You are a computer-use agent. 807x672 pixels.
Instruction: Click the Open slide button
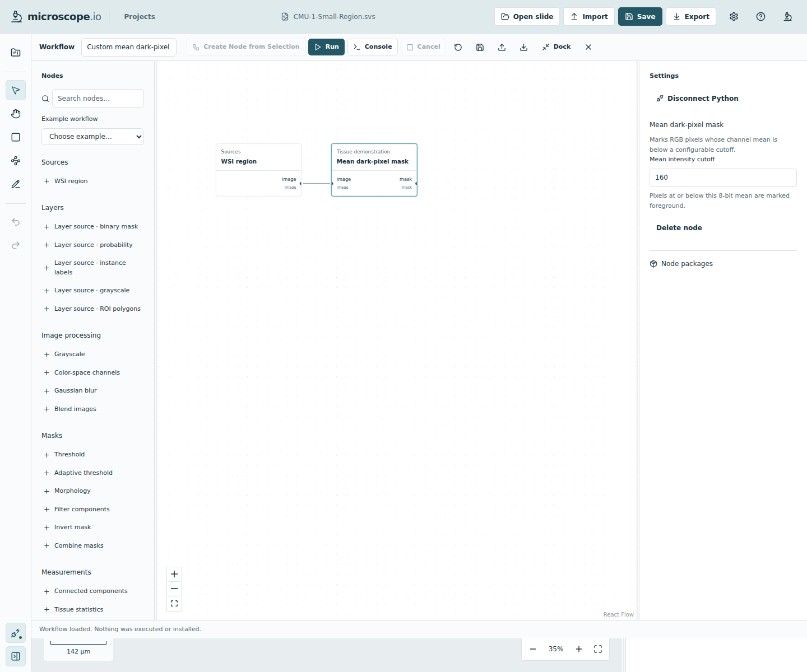pyautogui.click(x=527, y=17)
